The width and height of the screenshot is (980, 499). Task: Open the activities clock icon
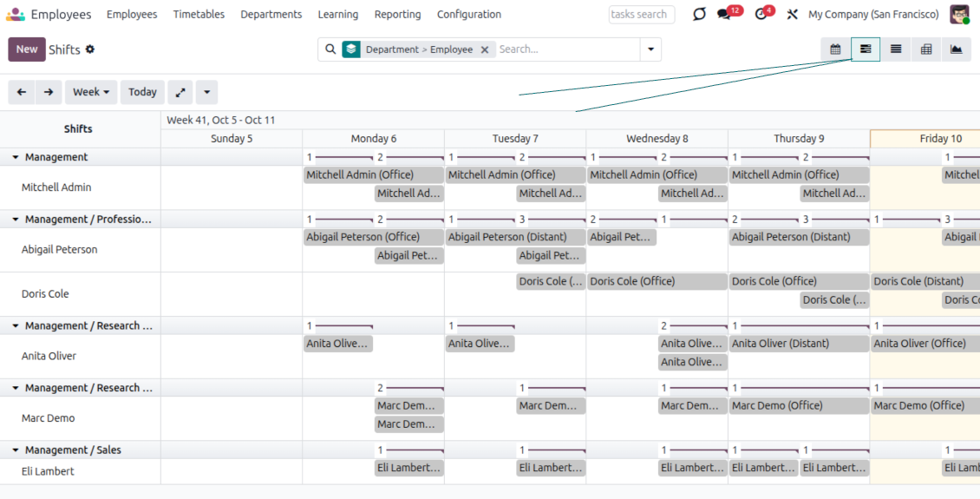click(x=761, y=15)
